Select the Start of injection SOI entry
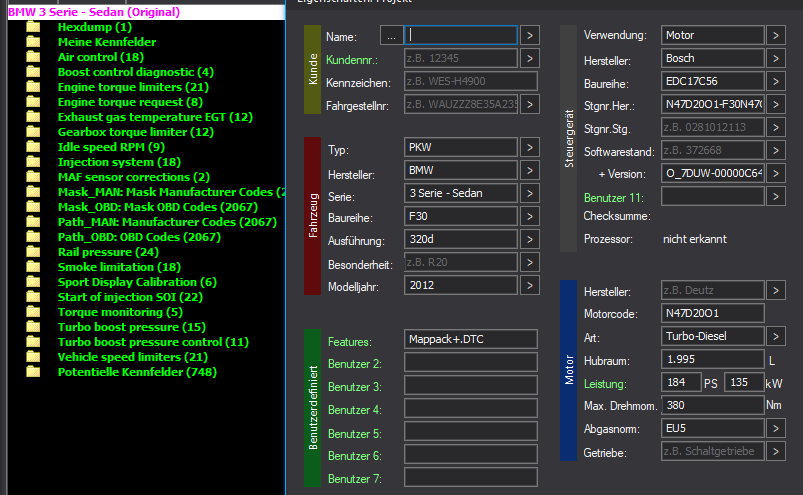This screenshot has height=495, width=803. pos(130,297)
